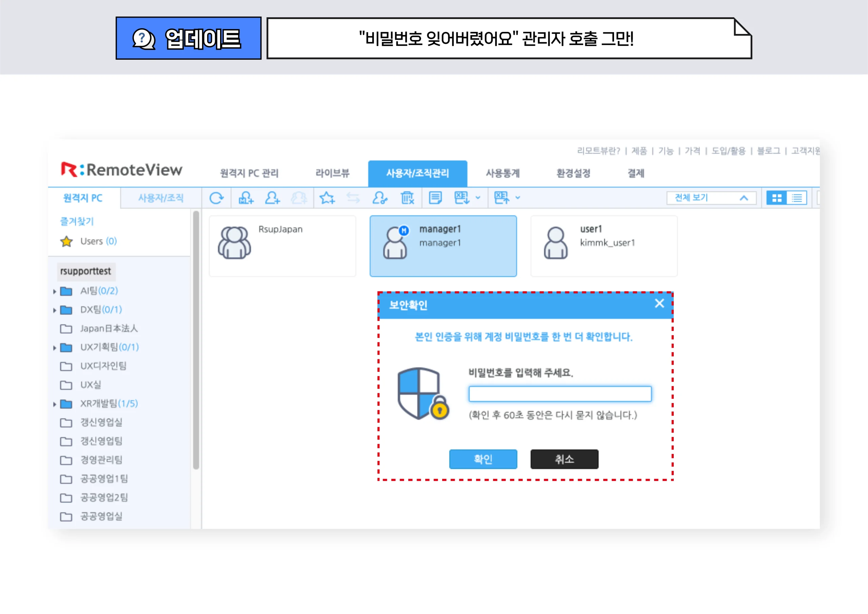Select the manager1 user card
868x614 pixels.
(x=443, y=246)
